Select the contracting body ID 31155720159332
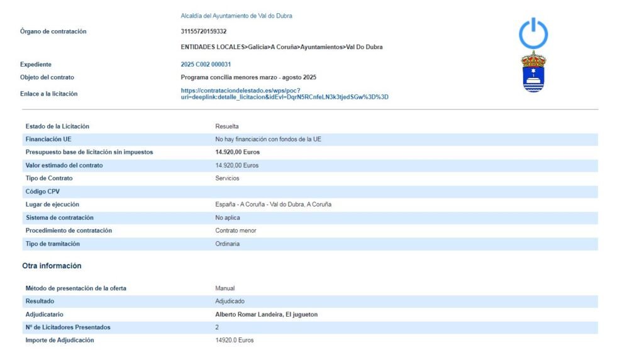Screen dimensions: 644x350 [x=204, y=31]
